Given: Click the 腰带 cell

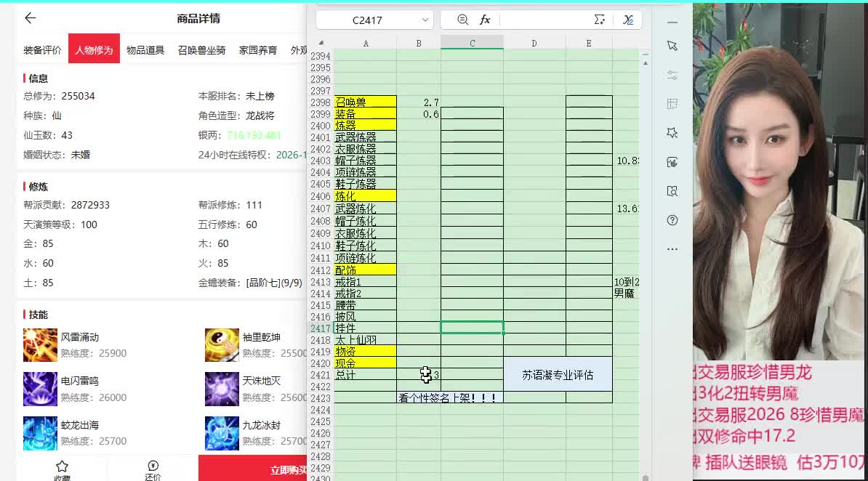Looking at the screenshot, I should click(366, 305).
